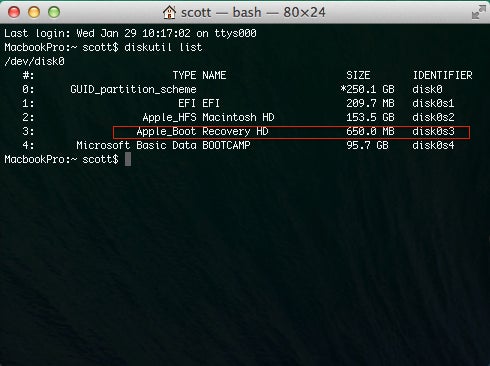Click the "153.5 GB" size value
This screenshot has height=366, width=490.
click(370, 117)
